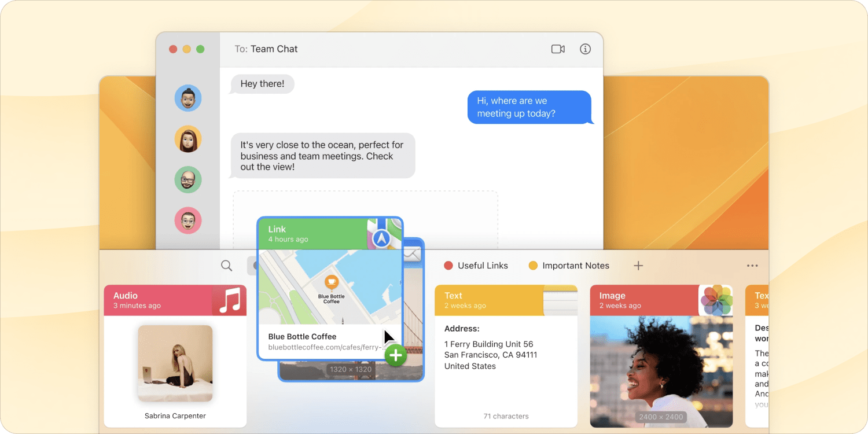Viewport: 868px width, 434px height.
Task: Select the Audio card header
Action: (175, 300)
